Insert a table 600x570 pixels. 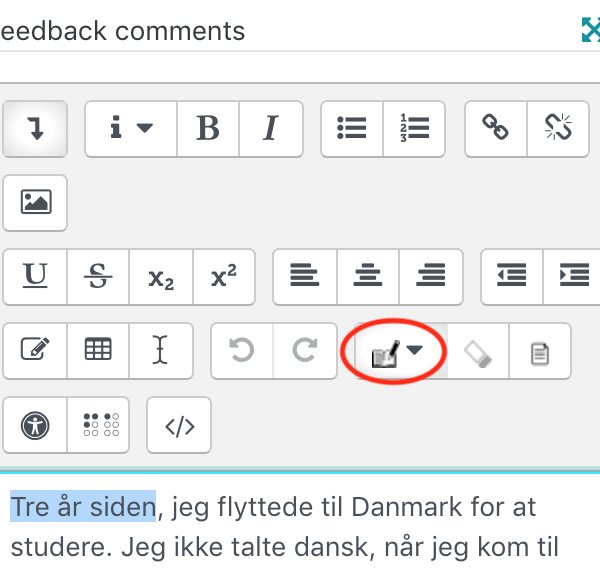click(x=98, y=350)
